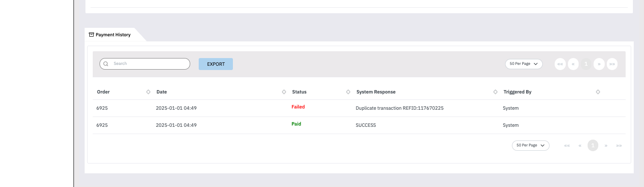This screenshot has height=187, width=644.
Task: Click the Status column sort icon
Action: click(348, 92)
